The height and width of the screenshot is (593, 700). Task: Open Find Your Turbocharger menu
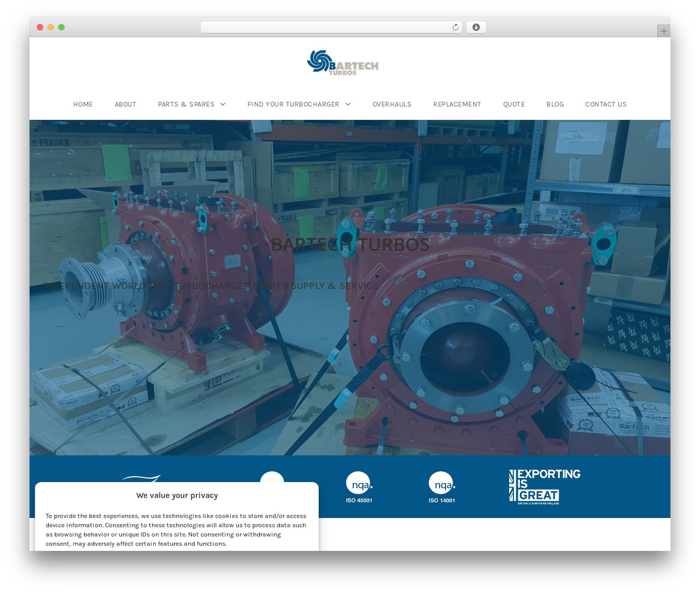tap(293, 104)
